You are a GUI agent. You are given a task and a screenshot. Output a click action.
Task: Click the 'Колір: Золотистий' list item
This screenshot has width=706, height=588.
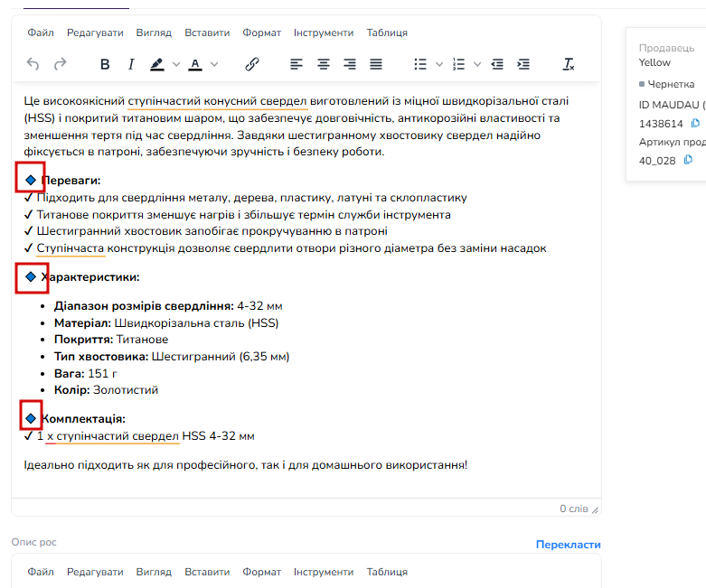[x=107, y=389]
